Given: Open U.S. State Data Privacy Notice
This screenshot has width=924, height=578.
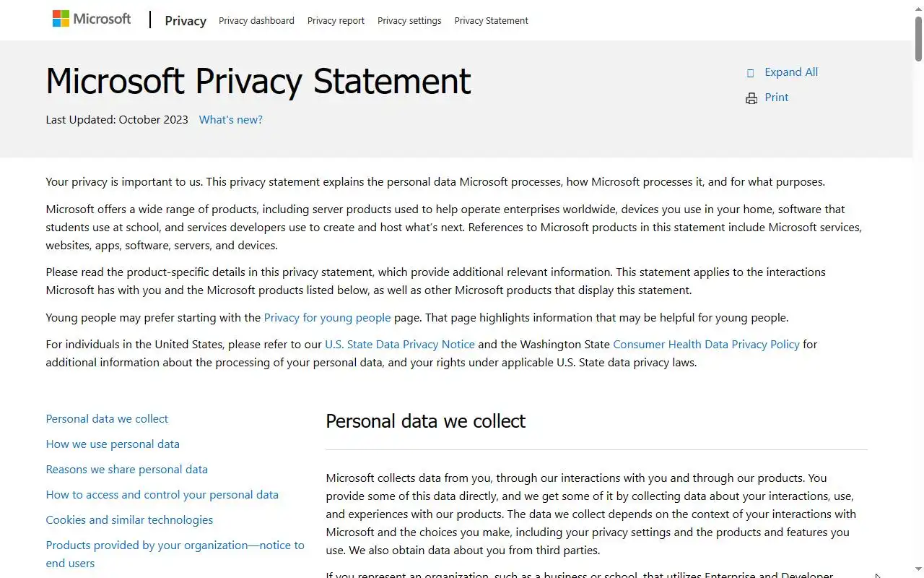Looking at the screenshot, I should [x=400, y=345].
